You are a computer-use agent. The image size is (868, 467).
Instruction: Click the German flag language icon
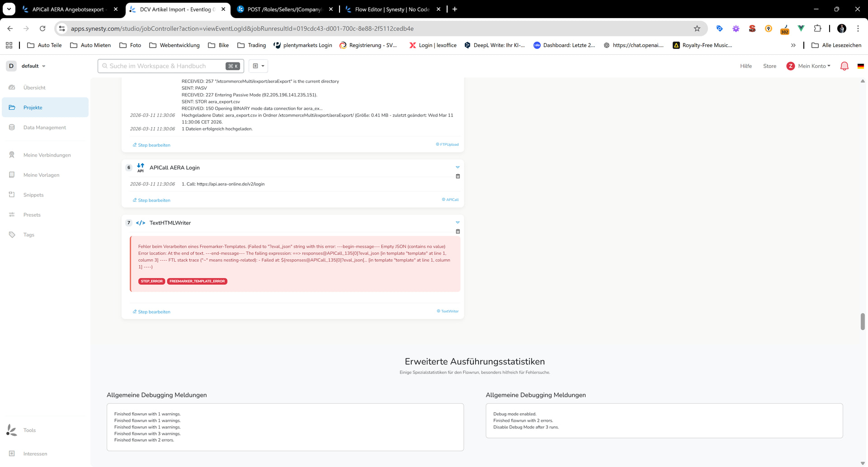coord(860,66)
